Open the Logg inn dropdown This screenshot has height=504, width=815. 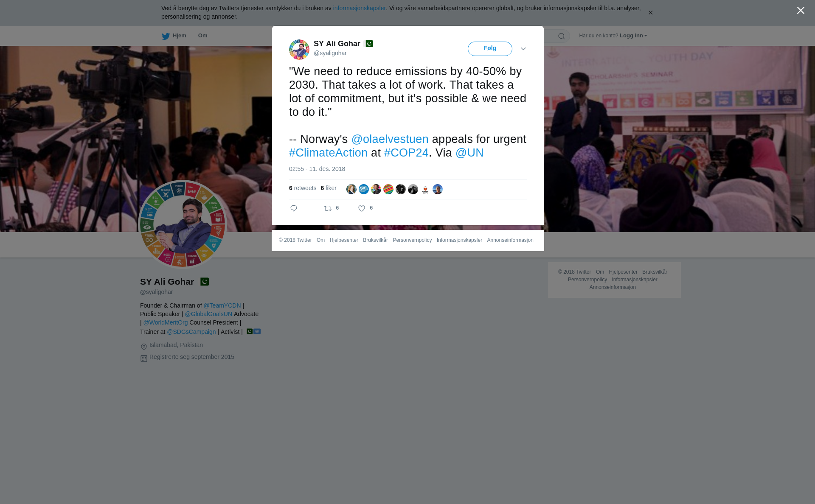[x=633, y=36]
